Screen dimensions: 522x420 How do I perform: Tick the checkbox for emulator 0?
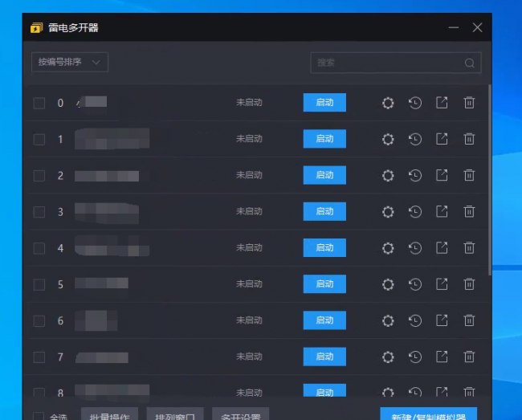(39, 103)
